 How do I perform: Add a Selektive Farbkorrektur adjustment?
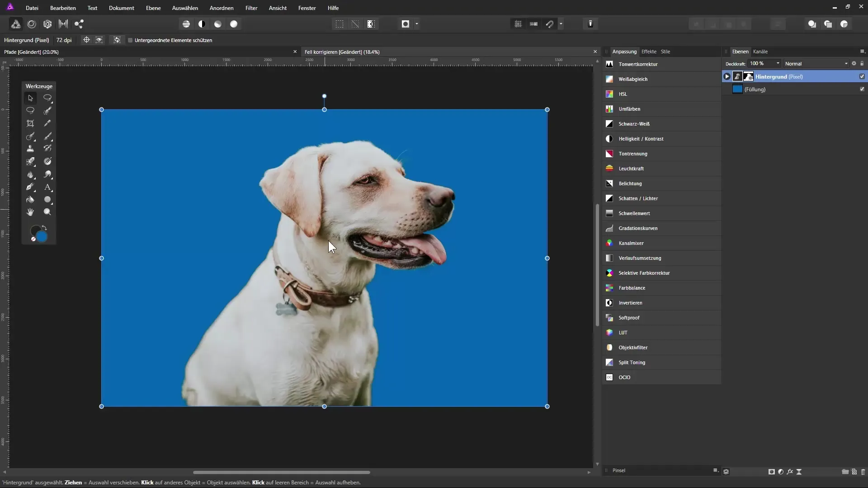[x=662, y=273]
